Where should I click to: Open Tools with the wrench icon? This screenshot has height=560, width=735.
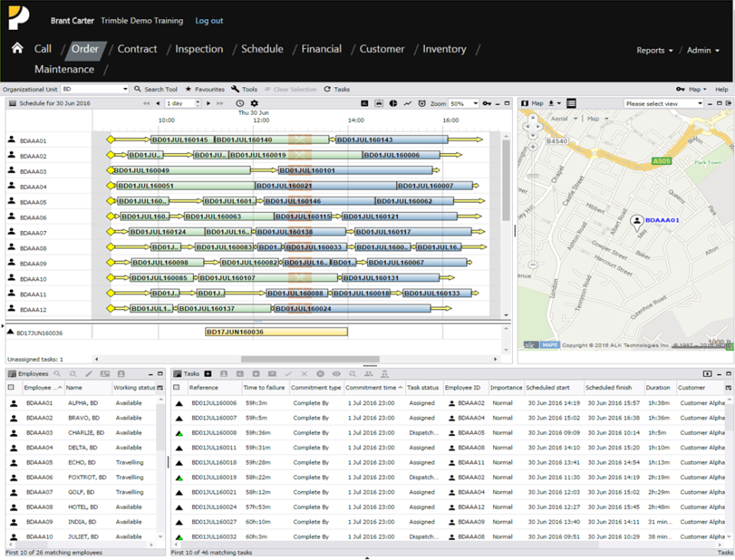click(x=244, y=90)
